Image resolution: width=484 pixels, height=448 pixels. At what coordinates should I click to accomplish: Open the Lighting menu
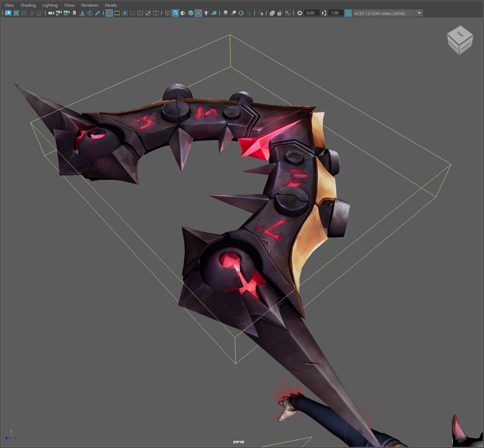coord(50,5)
